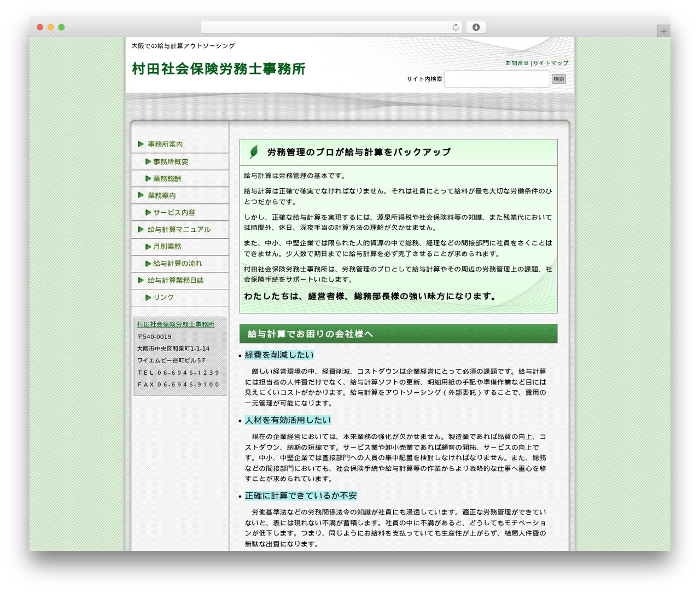Open the リンク sidebar entry
The height and width of the screenshot is (593, 700).
coord(164,298)
